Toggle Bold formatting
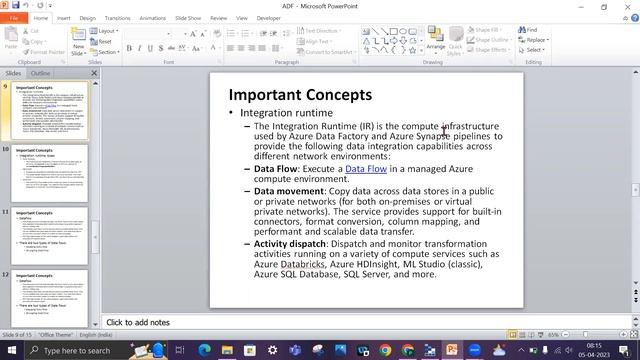The width and height of the screenshot is (640, 360). coord(129,48)
